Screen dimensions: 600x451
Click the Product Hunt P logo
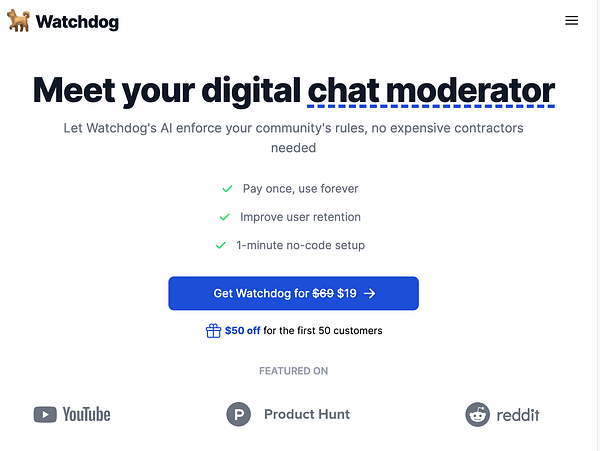click(238, 414)
